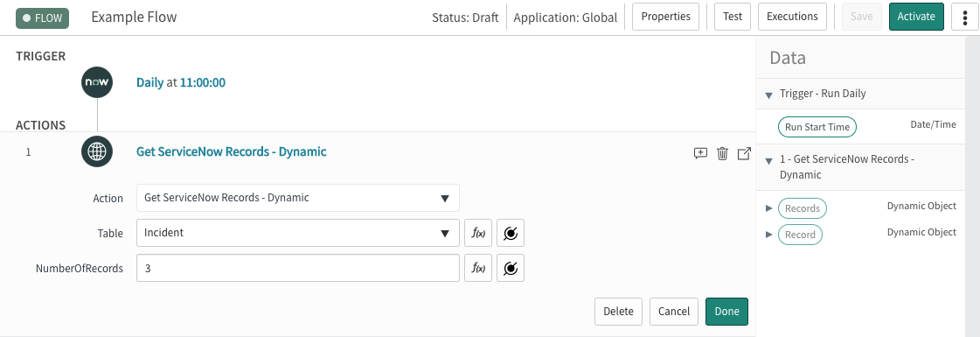
Task: Open flow Properties
Action: click(665, 17)
